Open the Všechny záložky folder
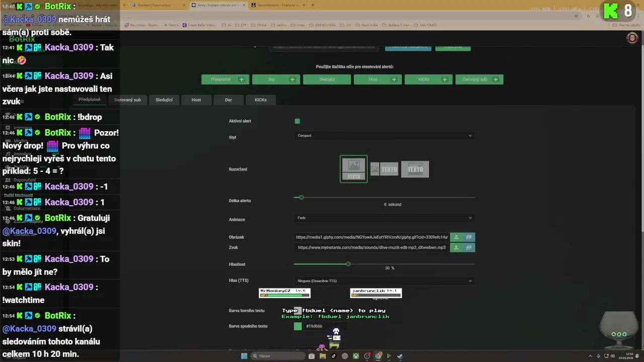644x362 pixels. 627,25
